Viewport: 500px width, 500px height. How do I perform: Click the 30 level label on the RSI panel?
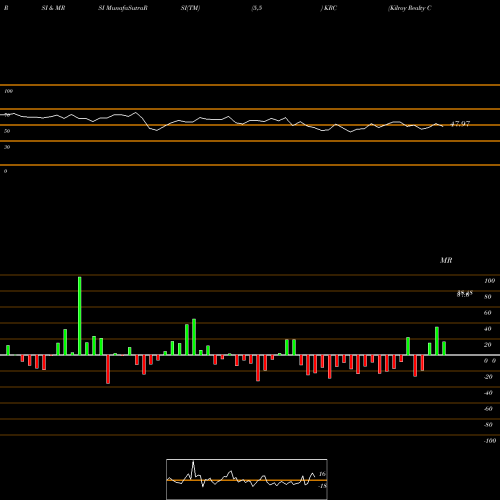[x=7, y=147]
